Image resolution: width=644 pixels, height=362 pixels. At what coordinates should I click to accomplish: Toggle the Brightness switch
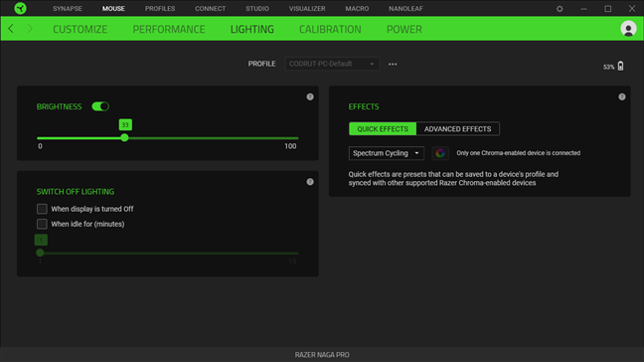(100, 106)
